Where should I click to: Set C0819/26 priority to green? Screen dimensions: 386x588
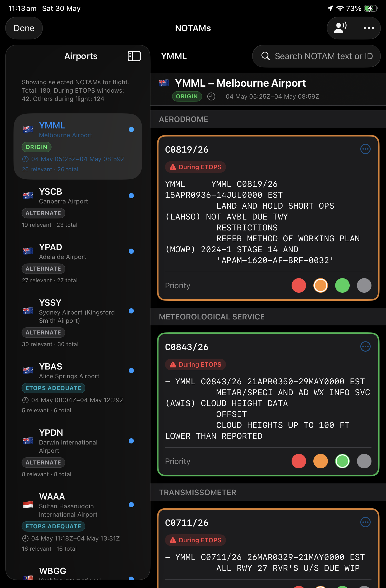click(x=342, y=285)
